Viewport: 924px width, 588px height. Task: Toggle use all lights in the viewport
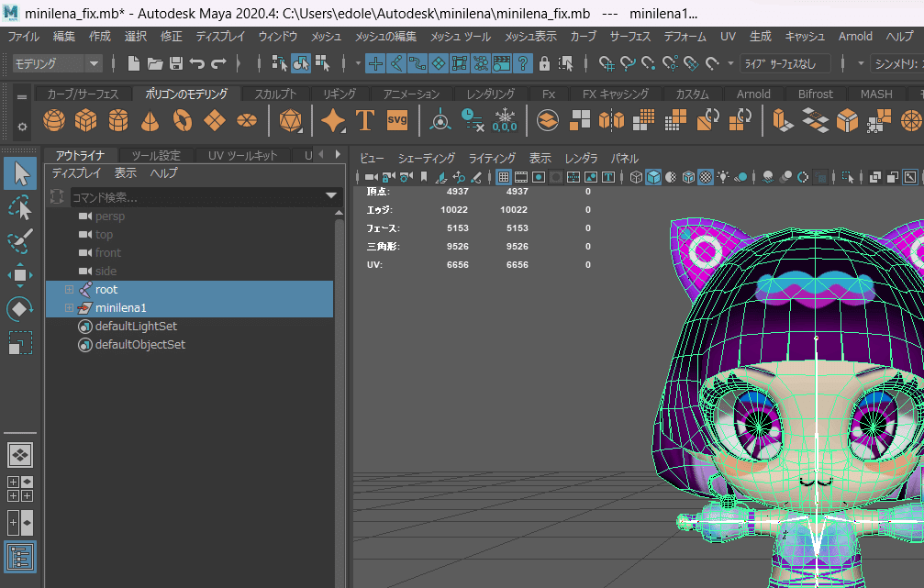(x=723, y=177)
